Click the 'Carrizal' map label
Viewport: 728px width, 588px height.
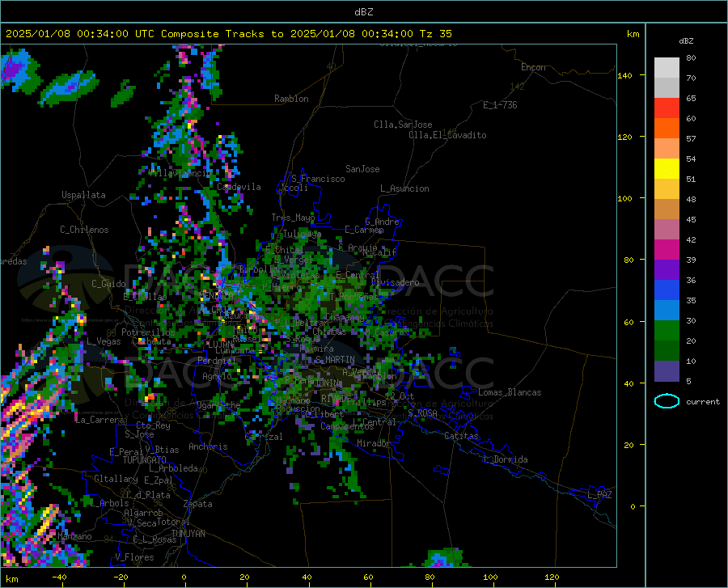[263, 437]
